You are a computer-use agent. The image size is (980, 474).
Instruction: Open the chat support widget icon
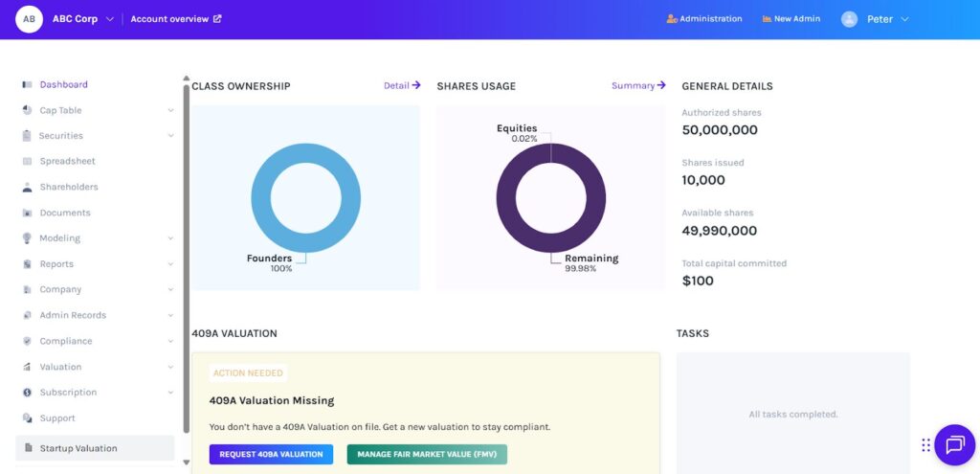coord(954,444)
